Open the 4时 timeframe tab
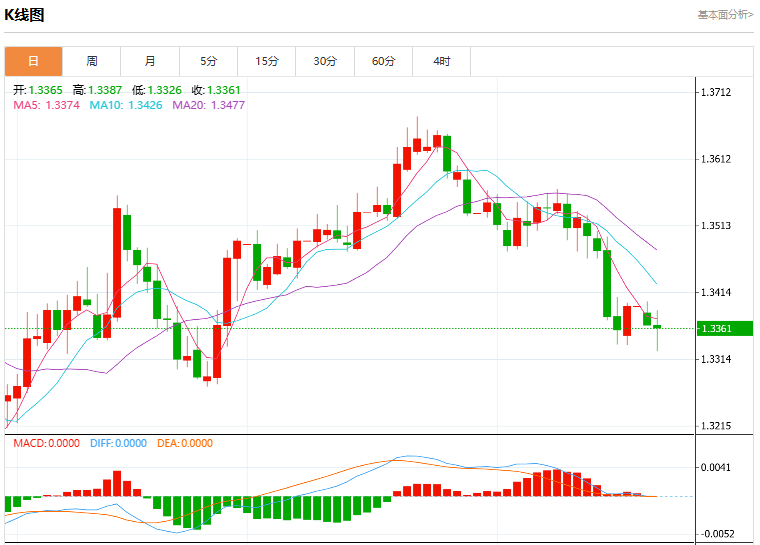Screen dimensions: 760x545 click(442, 61)
